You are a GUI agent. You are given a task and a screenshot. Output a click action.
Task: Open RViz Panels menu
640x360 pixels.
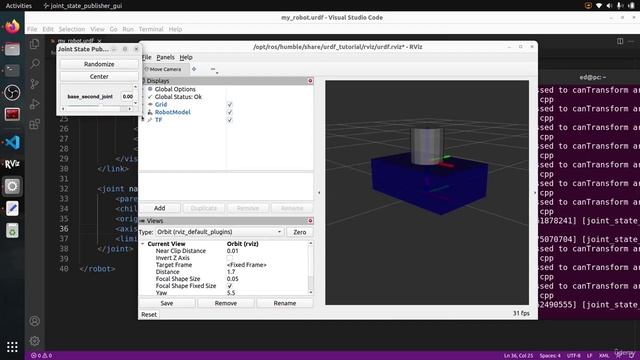click(x=165, y=58)
